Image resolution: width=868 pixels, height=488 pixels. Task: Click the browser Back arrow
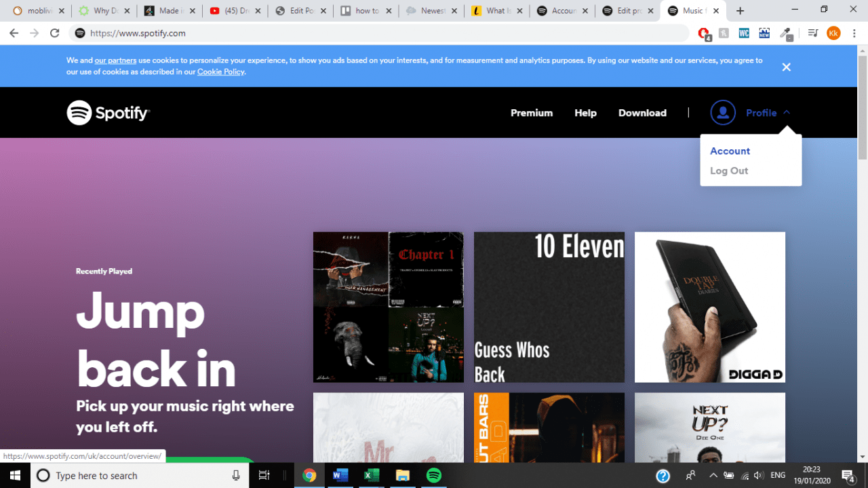(14, 33)
